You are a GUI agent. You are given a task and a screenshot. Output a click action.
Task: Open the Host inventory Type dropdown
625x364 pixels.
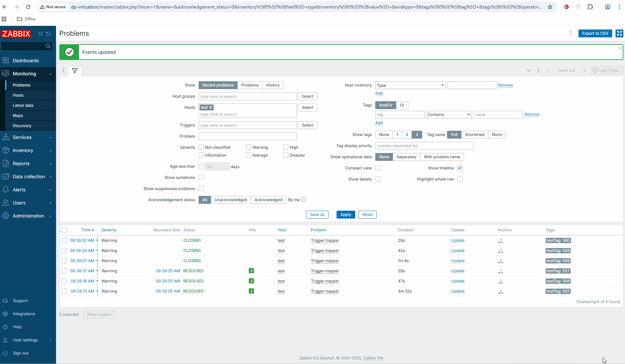click(410, 85)
